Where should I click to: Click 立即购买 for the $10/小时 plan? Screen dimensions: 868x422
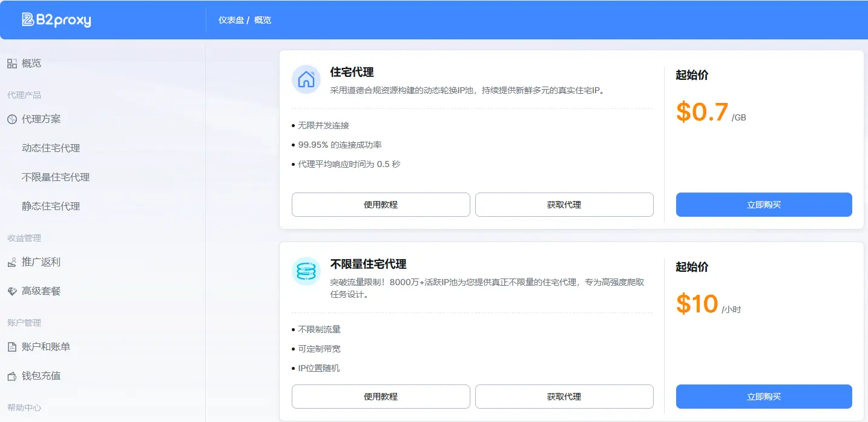click(764, 397)
